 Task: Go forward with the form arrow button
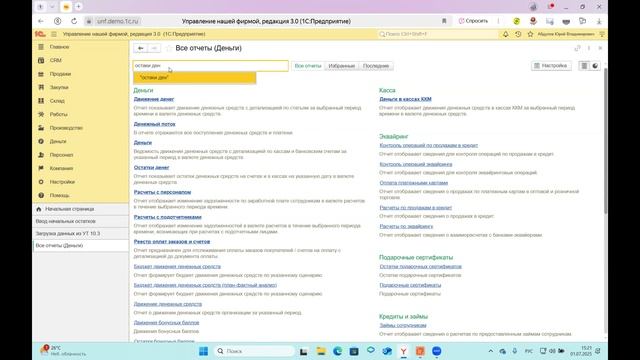click(154, 48)
